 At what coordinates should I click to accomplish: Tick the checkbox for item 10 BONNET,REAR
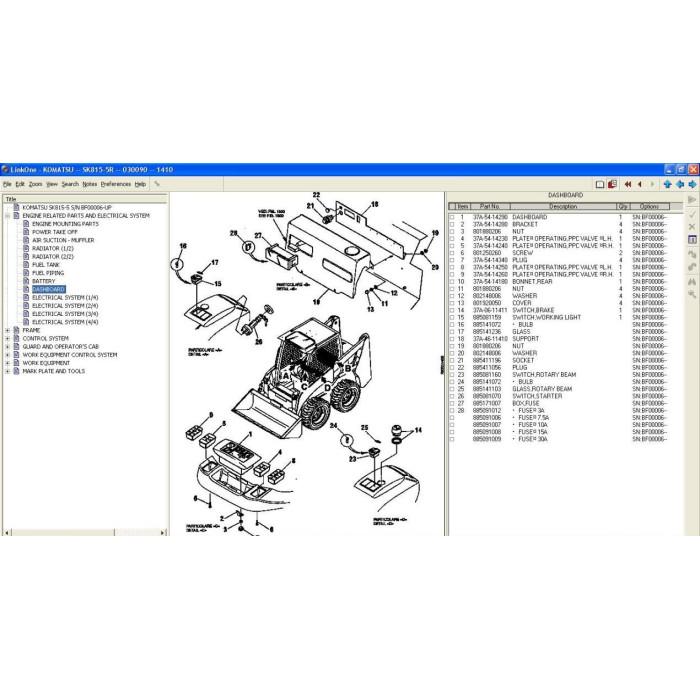(x=452, y=282)
